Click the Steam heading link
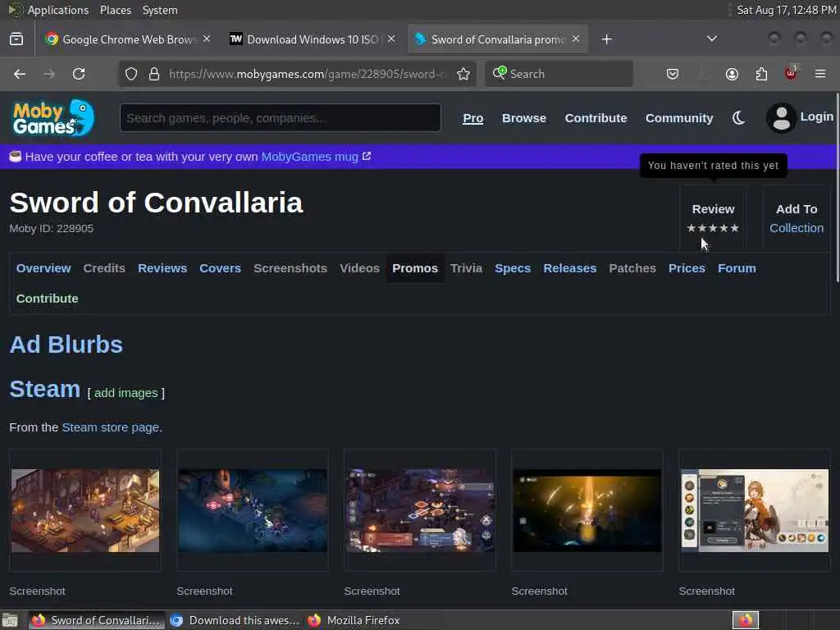Image resolution: width=840 pixels, height=630 pixels. 45,389
